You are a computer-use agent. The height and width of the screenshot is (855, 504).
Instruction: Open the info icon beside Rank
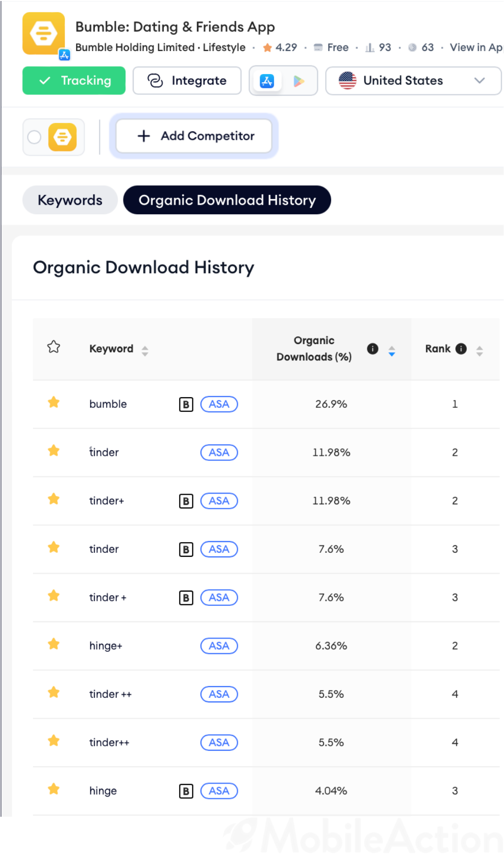pyautogui.click(x=461, y=349)
